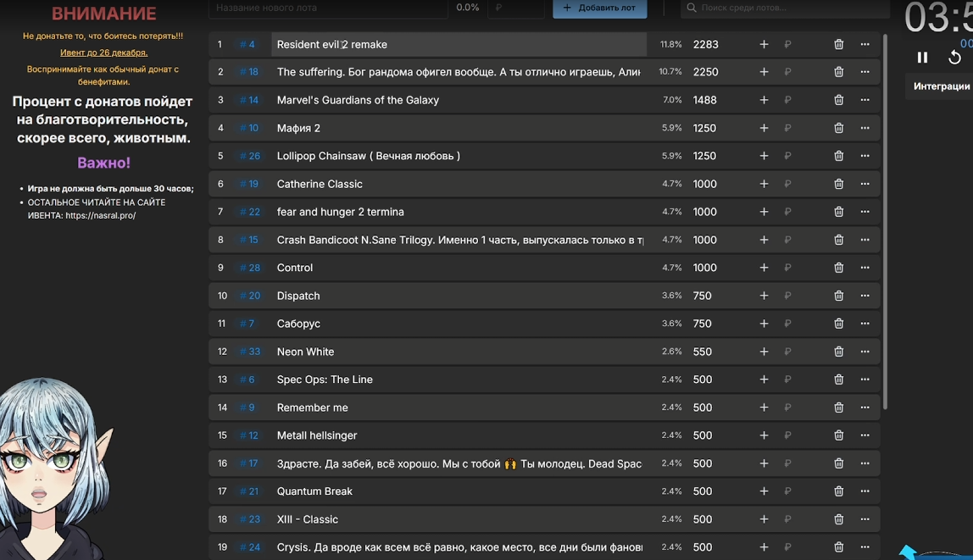Select lot ID #33 of Neon White
The image size is (973, 560).
tap(249, 352)
